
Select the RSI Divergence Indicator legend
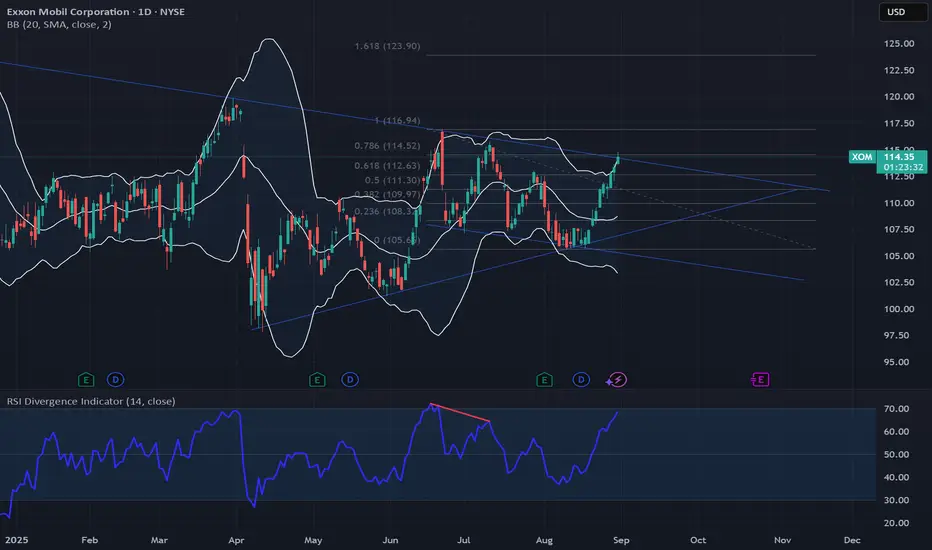pos(91,401)
